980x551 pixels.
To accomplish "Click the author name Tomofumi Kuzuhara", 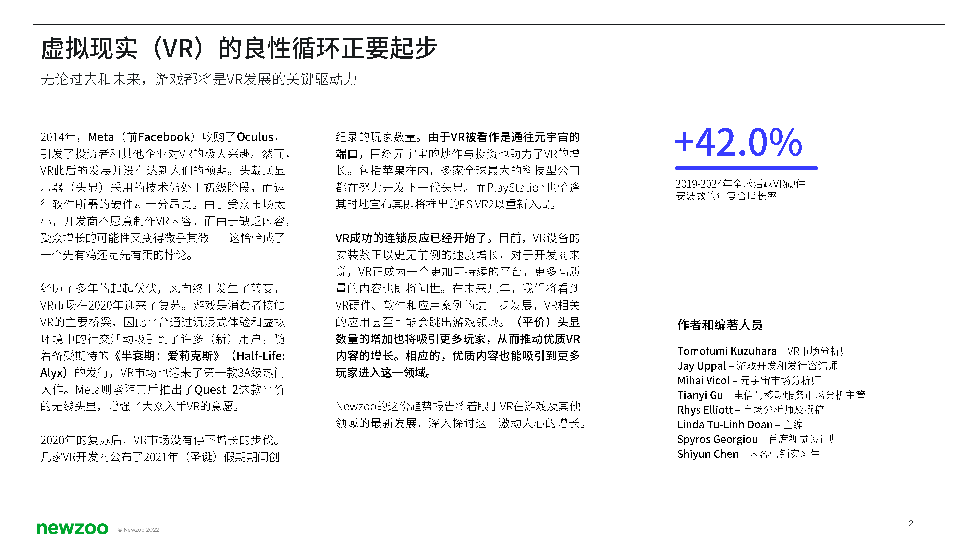I will [727, 351].
